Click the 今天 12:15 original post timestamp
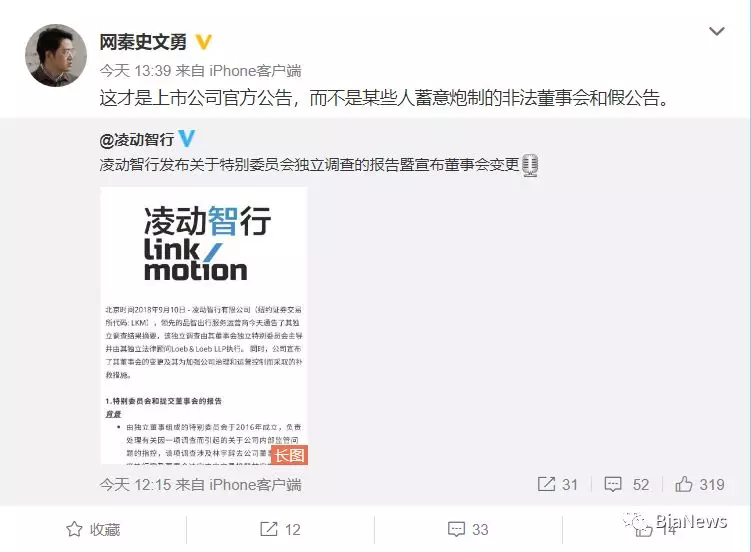751x552 pixels. point(135,484)
